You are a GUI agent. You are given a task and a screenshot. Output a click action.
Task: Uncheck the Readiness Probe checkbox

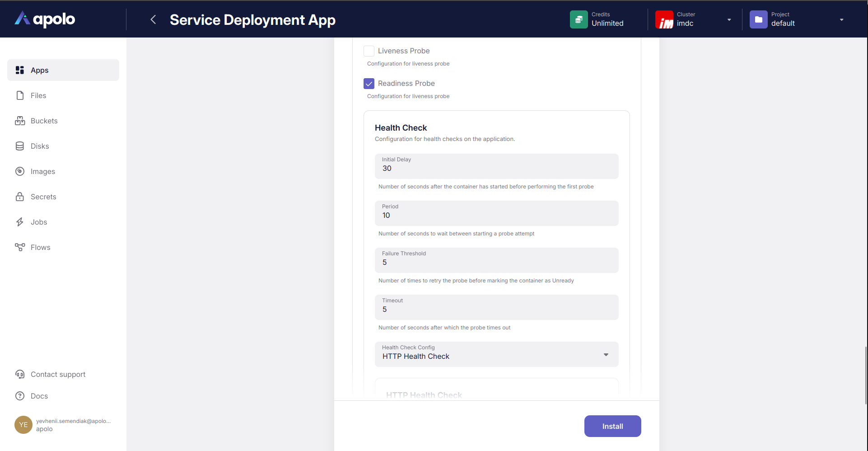[369, 84]
